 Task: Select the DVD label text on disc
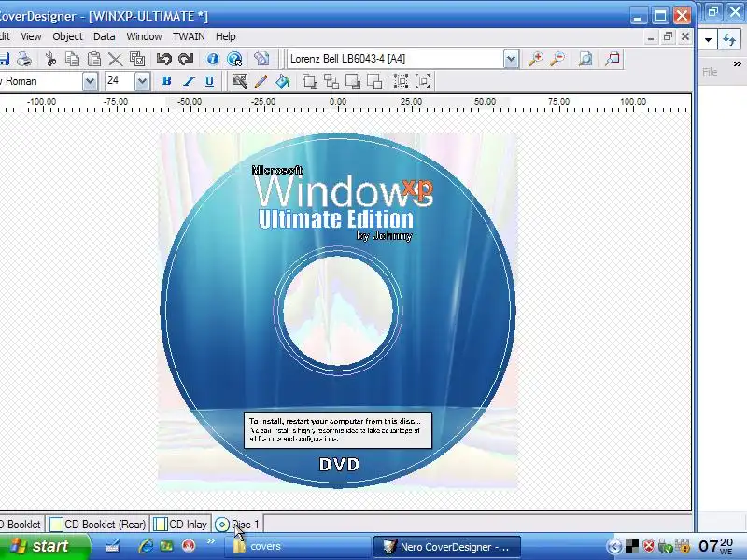339,464
